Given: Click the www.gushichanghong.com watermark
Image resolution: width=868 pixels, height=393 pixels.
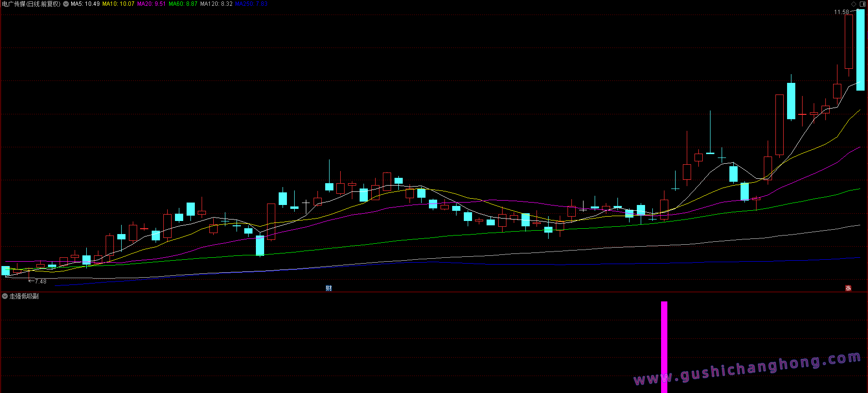Looking at the screenshot, I should pyautogui.click(x=747, y=369).
